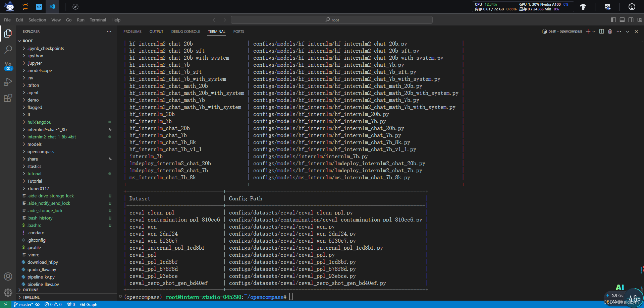The image size is (644, 308).
Task: Click the compass icon in top bar
Action: click(75, 7)
